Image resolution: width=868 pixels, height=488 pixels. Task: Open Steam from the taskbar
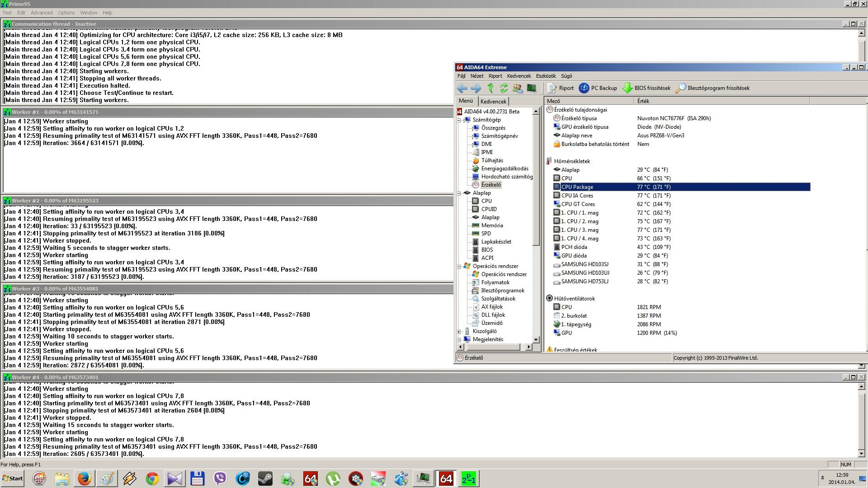pyautogui.click(x=265, y=479)
